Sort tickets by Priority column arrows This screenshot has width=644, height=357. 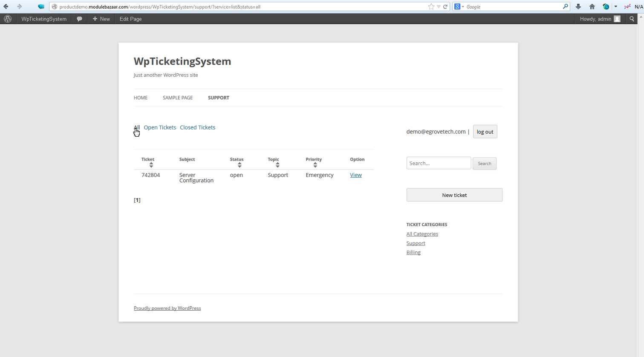(x=315, y=165)
